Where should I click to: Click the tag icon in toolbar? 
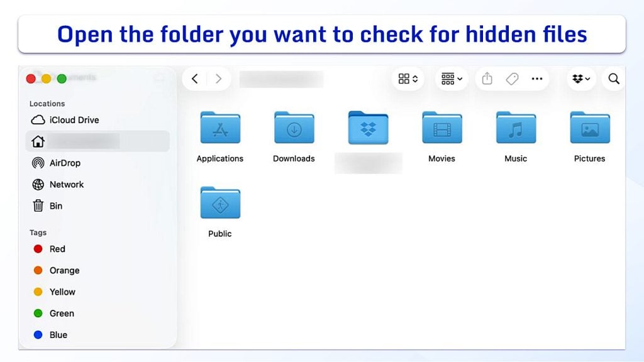[x=512, y=79]
